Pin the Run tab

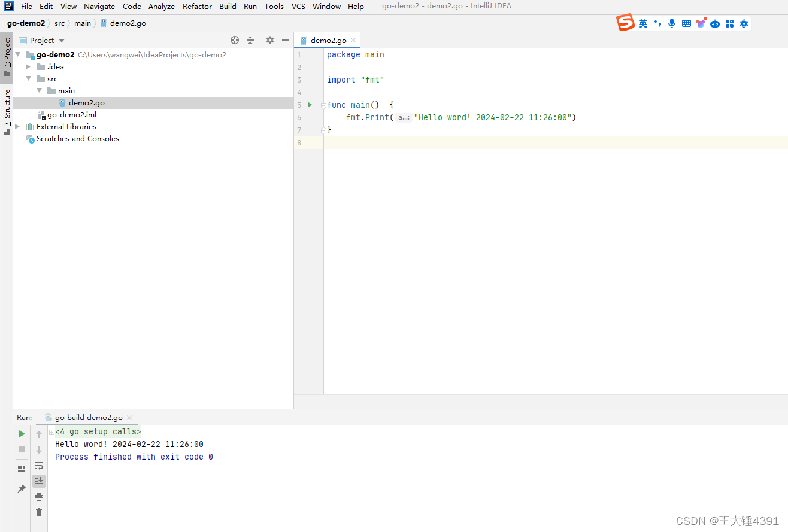coord(22,488)
